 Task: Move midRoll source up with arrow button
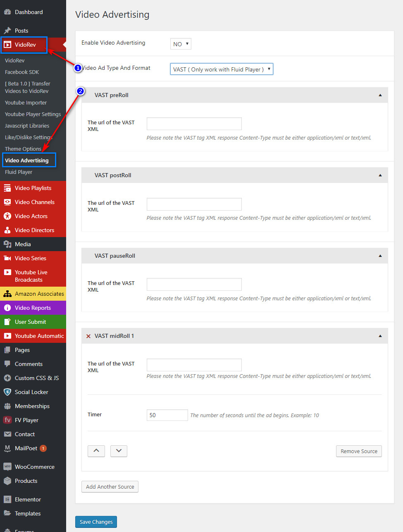(x=96, y=451)
